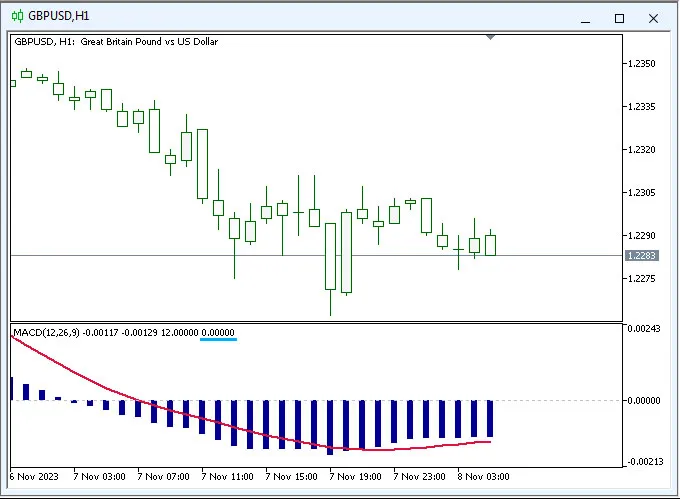Click the horizontal bid price line on the chart
Image resolution: width=680 pixels, height=499 pixels.
point(300,256)
